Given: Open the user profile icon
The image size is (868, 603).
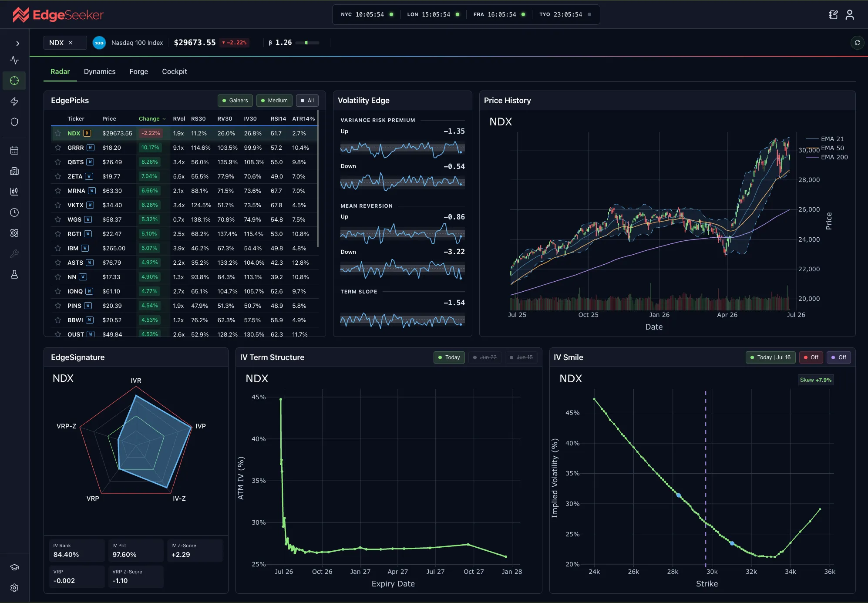Looking at the screenshot, I should pyautogui.click(x=850, y=15).
